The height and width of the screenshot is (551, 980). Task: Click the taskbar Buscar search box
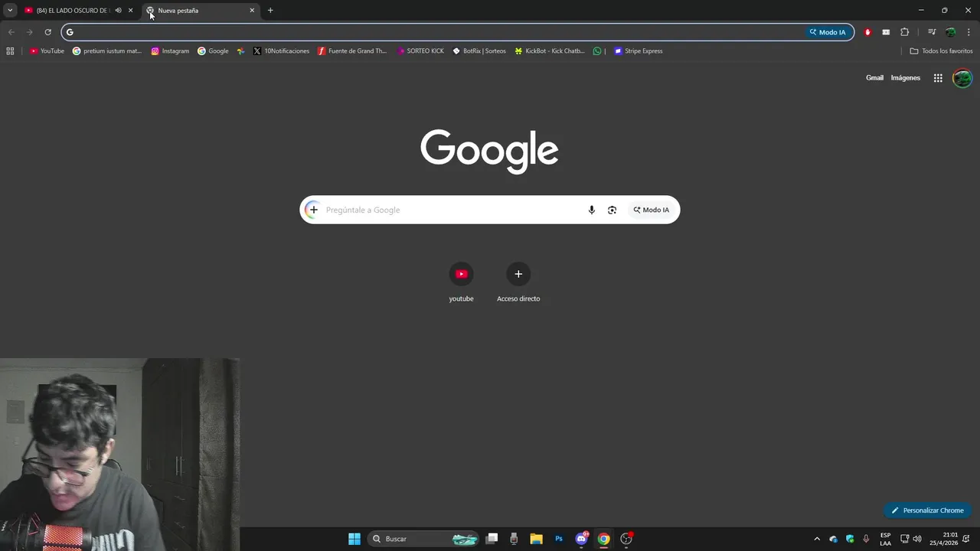click(423, 539)
